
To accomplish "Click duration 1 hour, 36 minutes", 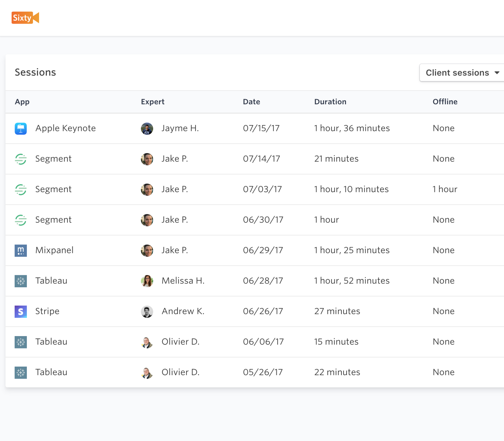I will point(352,128).
